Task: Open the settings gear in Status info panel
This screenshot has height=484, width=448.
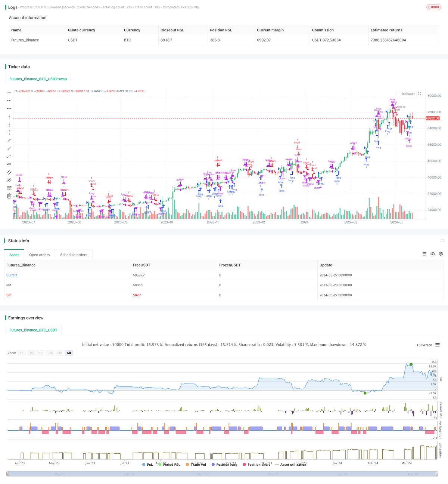Action: click(x=441, y=254)
